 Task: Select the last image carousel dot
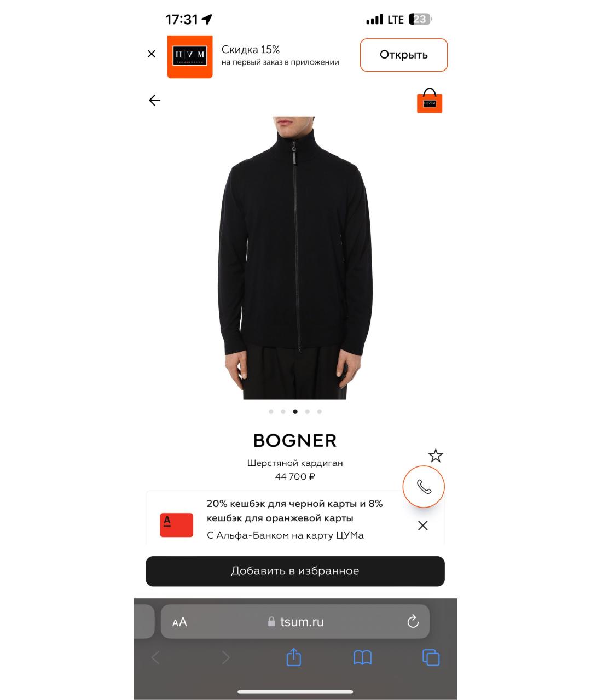pyautogui.click(x=320, y=412)
